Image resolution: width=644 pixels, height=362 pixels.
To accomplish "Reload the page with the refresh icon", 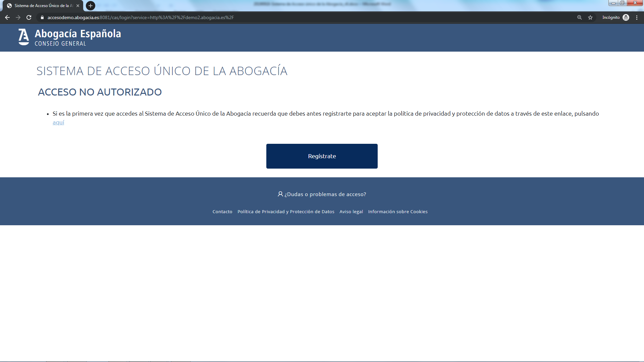I will pos(29,17).
